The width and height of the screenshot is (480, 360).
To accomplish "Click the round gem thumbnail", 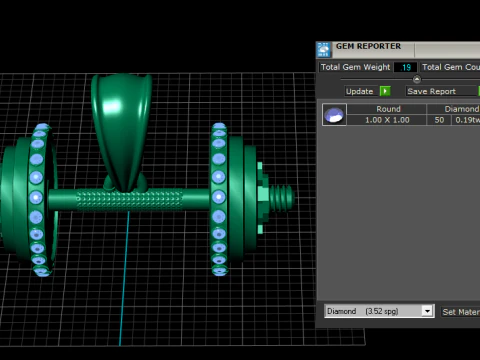I will coord(334,115).
